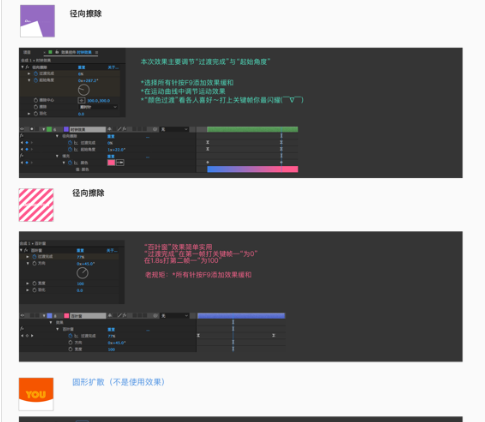Toggle the 羽化 stopwatch in the 百叶窗 effect controls
The image size is (485, 422).
click(34, 290)
